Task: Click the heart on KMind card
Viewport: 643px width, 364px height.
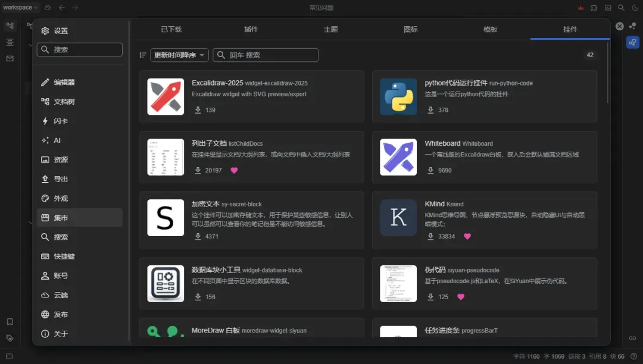Action: pos(467,236)
